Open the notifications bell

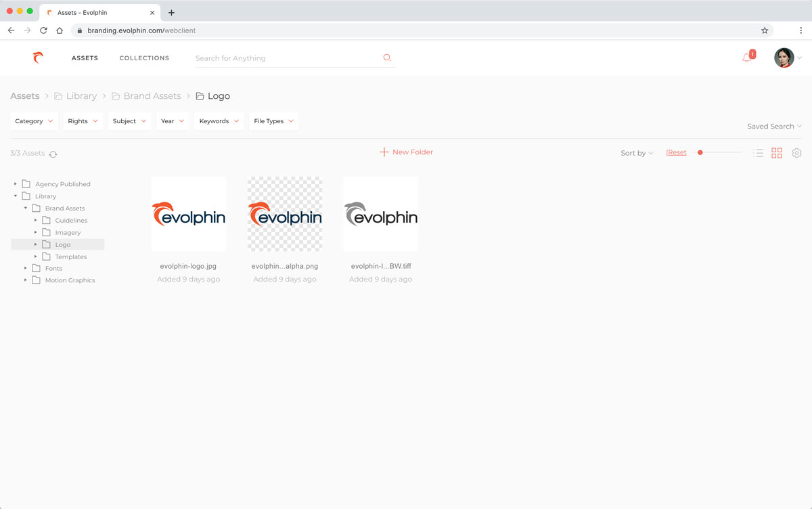[x=746, y=58]
